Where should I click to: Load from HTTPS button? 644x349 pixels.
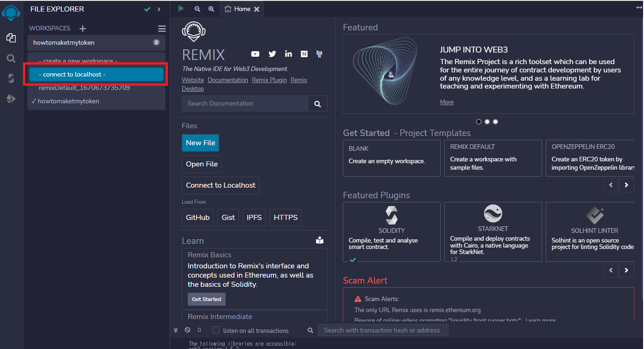286,218
